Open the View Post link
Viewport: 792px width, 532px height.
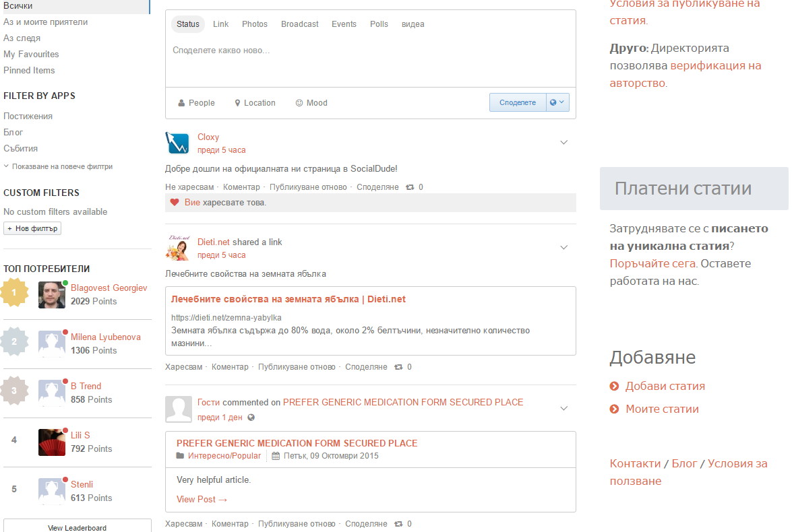coord(202,499)
